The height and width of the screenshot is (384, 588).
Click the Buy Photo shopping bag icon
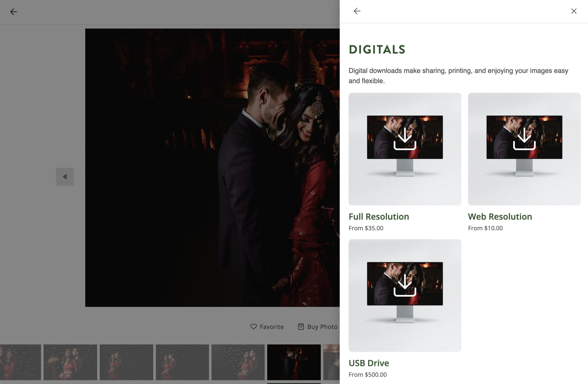(x=301, y=327)
